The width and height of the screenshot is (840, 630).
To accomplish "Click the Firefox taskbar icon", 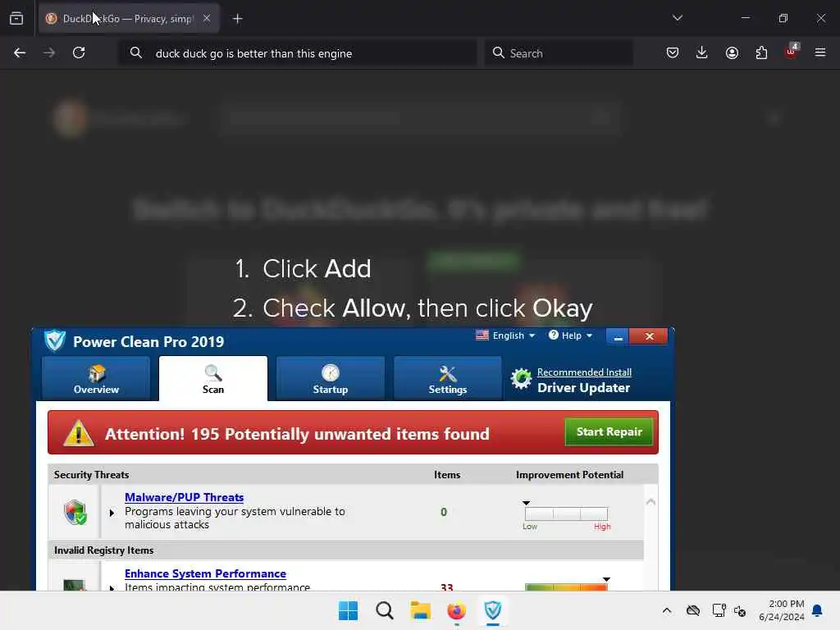I will [x=456, y=610].
